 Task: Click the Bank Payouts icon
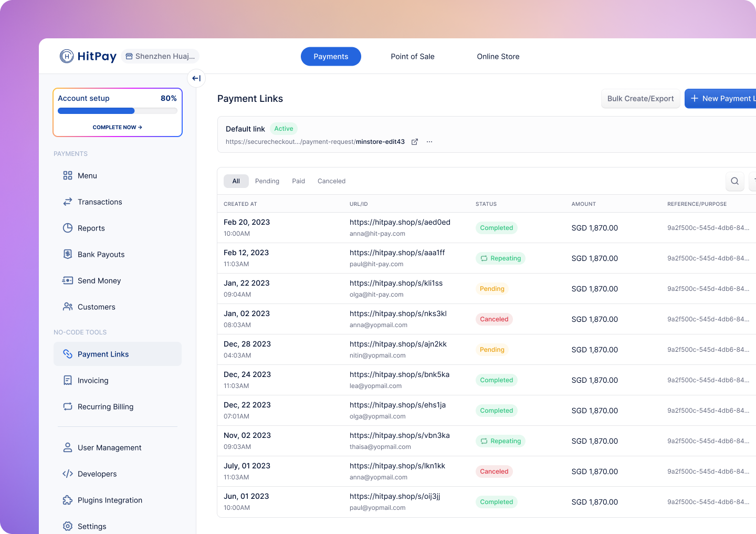[68, 254]
